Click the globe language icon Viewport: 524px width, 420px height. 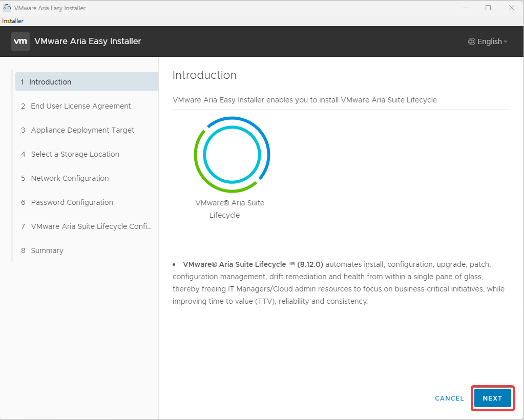click(472, 41)
